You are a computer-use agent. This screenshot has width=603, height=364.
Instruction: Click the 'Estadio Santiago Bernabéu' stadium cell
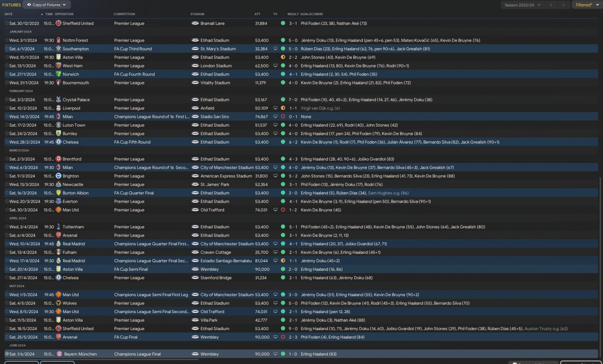pyautogui.click(x=226, y=261)
